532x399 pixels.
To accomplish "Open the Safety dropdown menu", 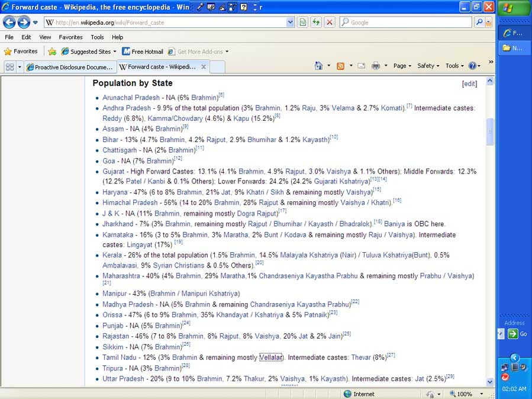I will pos(428,66).
